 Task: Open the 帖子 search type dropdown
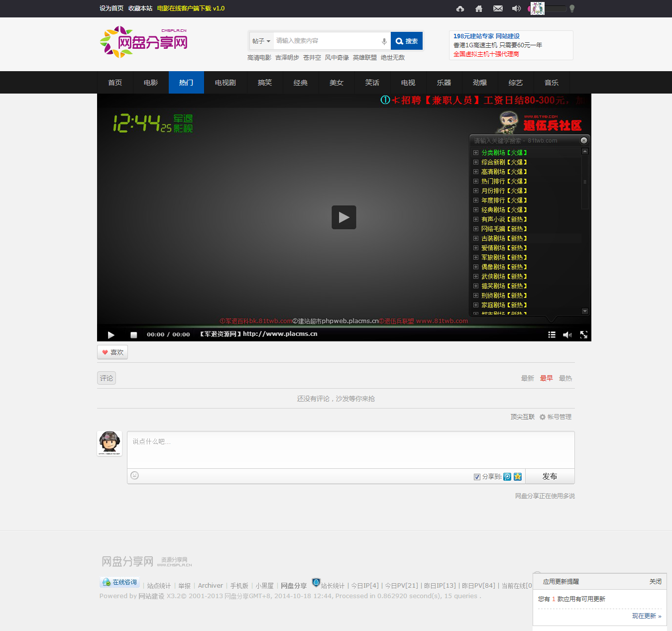(x=261, y=41)
